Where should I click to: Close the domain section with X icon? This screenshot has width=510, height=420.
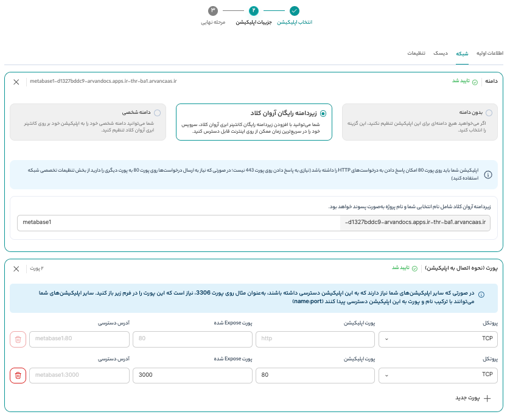pos(16,82)
